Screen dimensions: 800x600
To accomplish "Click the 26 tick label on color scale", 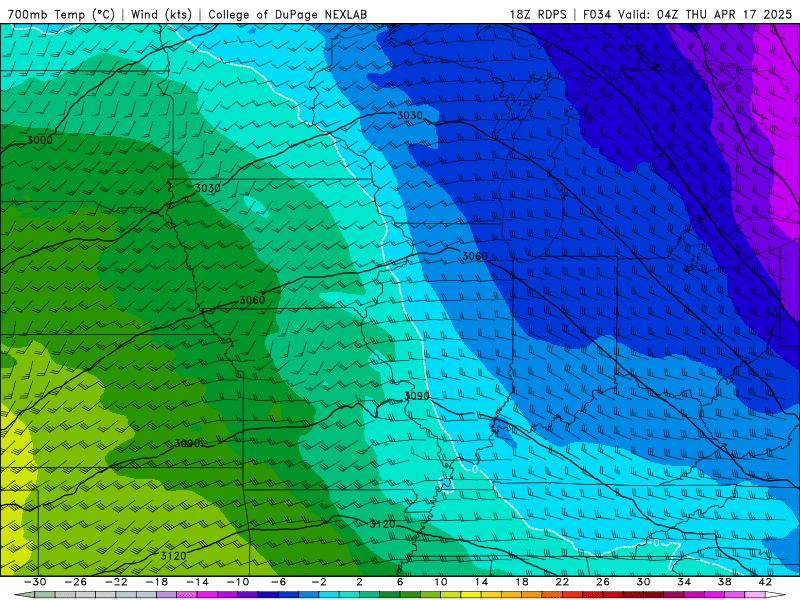I will point(603,582).
